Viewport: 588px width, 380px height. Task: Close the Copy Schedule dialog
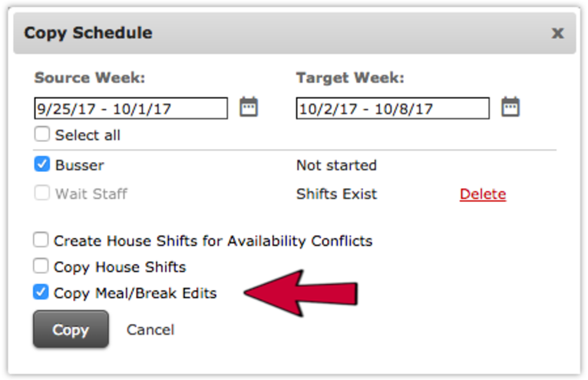[x=557, y=33]
